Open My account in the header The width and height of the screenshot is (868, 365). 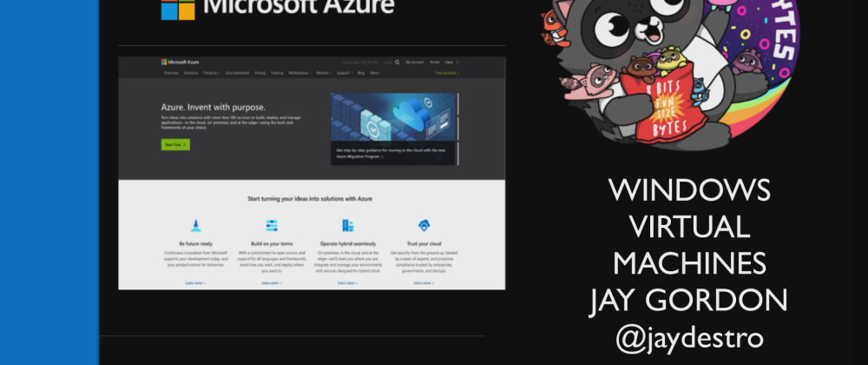415,62
